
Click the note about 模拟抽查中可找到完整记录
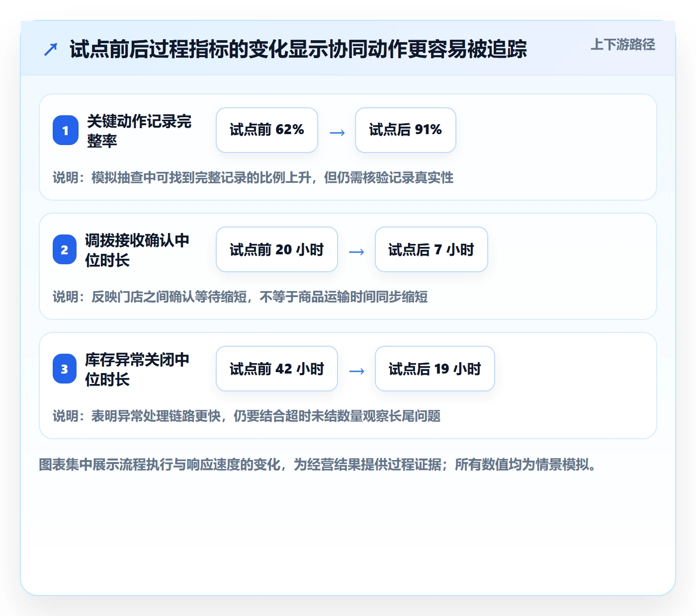tap(253, 177)
